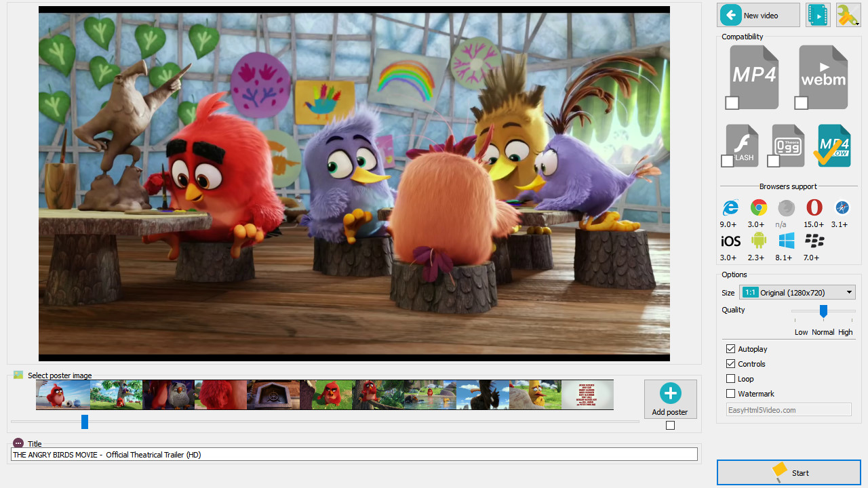Screen dimensions: 868x488
Task: Enable the MP4 format checkbox
Action: coord(732,103)
